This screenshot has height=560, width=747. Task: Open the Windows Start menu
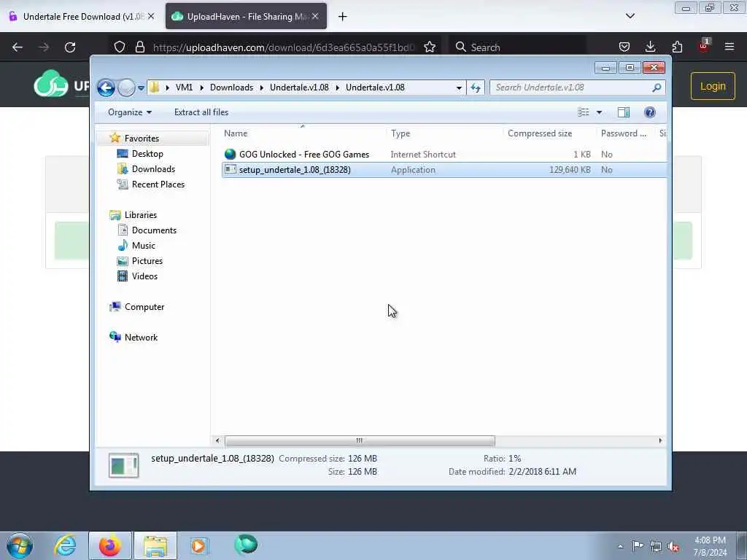point(20,545)
